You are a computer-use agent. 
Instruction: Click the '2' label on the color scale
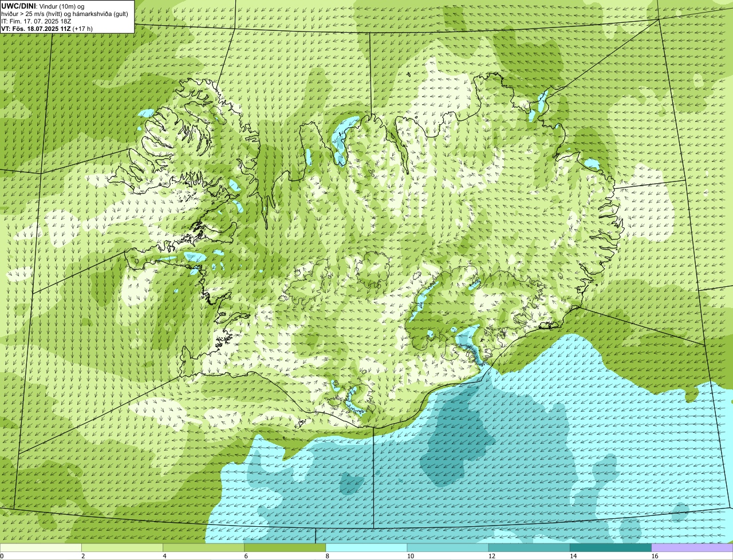pyautogui.click(x=83, y=556)
